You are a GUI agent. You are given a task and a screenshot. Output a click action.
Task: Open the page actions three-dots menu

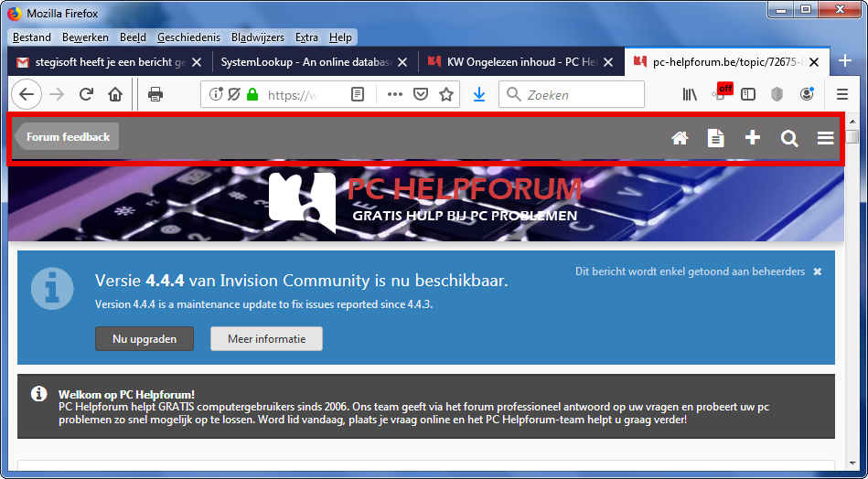click(395, 94)
